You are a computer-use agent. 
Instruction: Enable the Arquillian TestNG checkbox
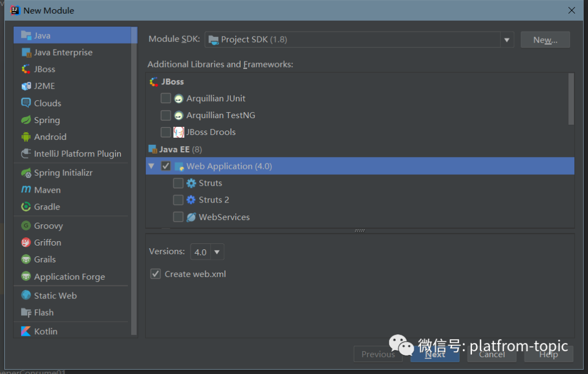tap(166, 115)
